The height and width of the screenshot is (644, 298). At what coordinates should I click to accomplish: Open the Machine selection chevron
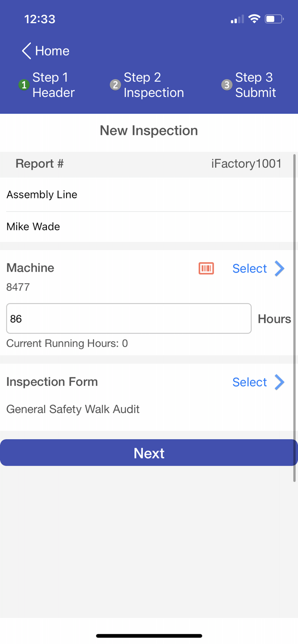[280, 268]
